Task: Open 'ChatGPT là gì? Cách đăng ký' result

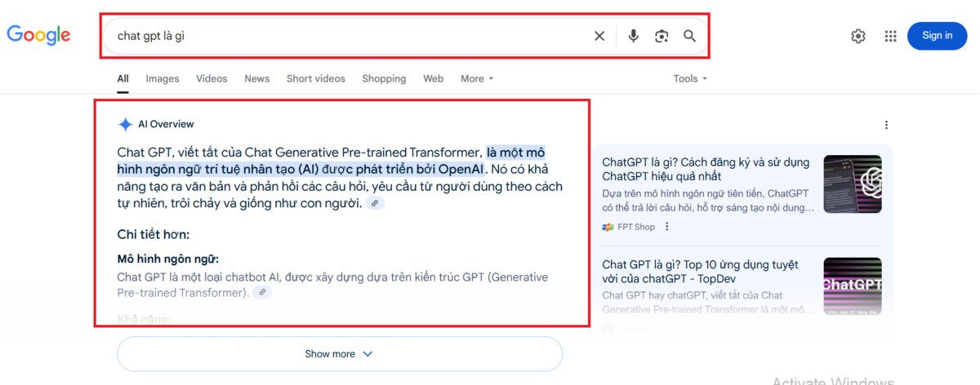Action: [706, 169]
